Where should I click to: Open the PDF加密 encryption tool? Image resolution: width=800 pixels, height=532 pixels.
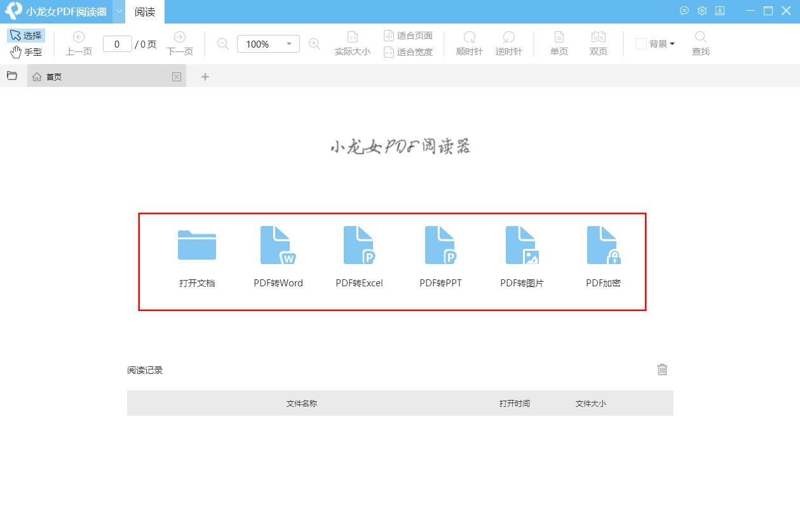coord(603,246)
